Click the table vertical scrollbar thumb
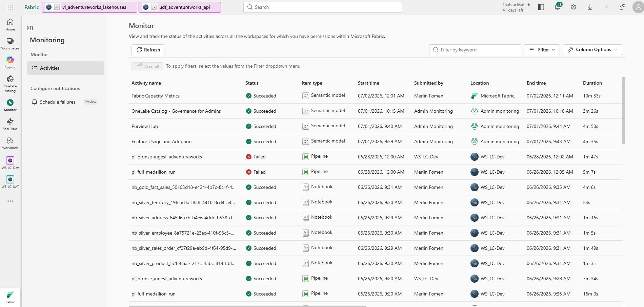The height and width of the screenshot is (307, 644). tap(624, 111)
